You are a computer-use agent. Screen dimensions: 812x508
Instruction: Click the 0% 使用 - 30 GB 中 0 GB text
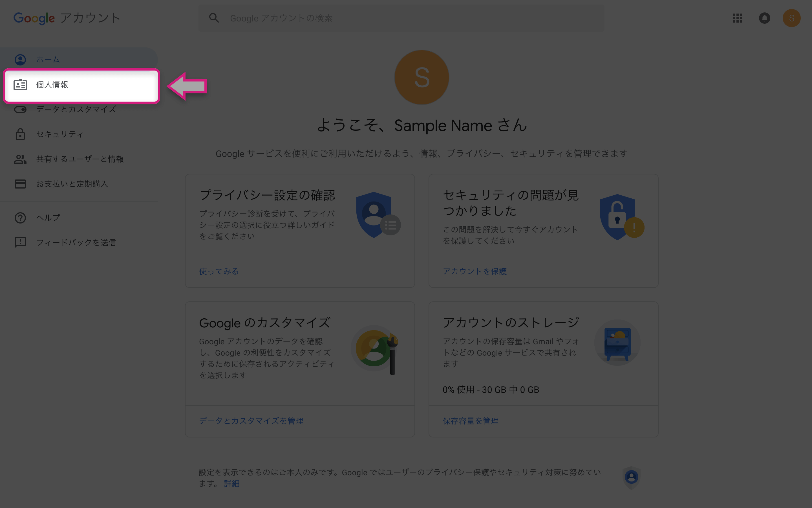point(491,390)
